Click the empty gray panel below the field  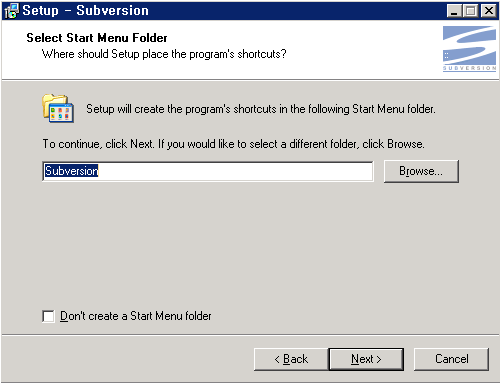(250, 243)
